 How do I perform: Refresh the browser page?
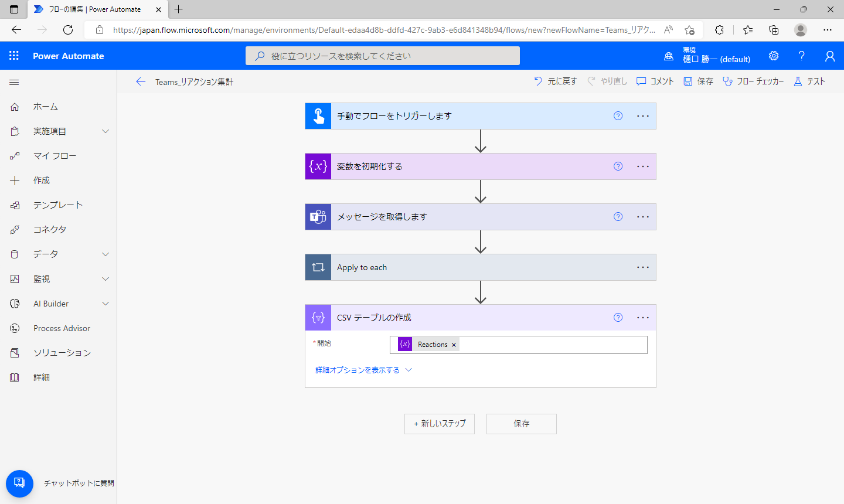[68, 30]
